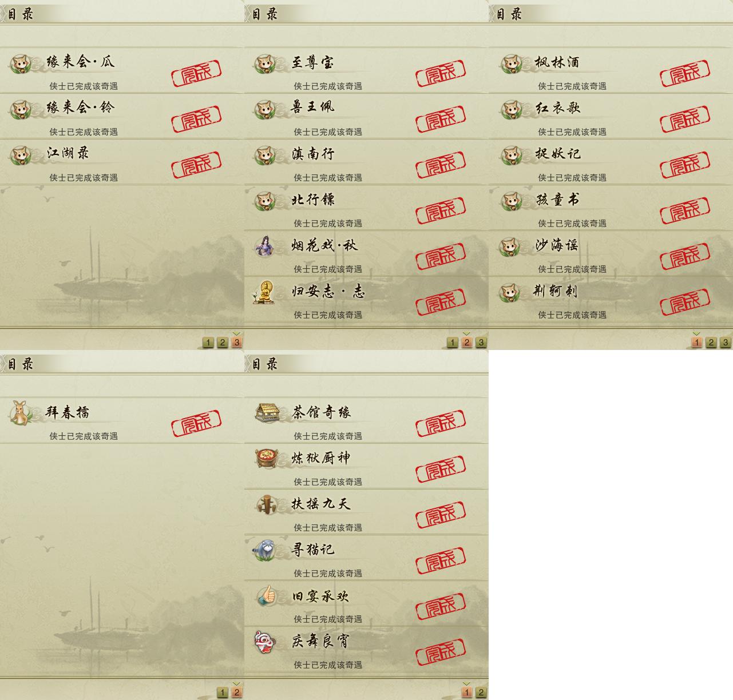The width and height of the screenshot is (733, 700).
Task: Click the golden Buddha icon for 归安志·志
Action: (x=264, y=292)
